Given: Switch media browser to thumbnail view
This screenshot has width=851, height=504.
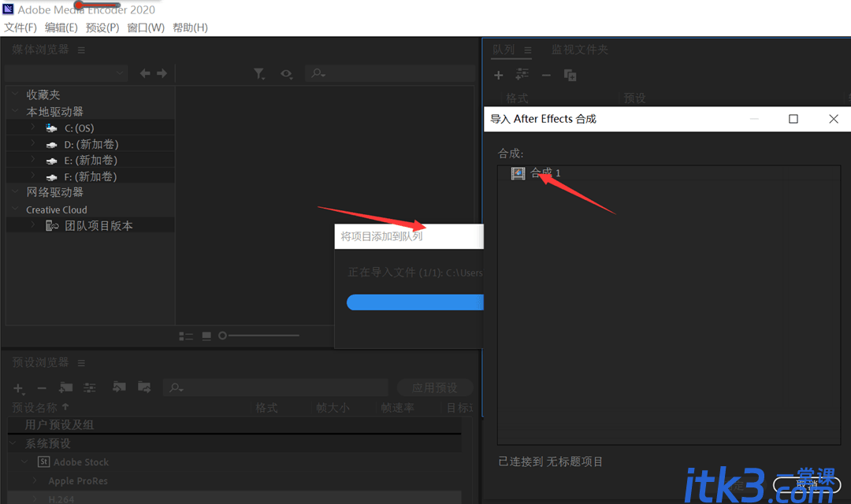Looking at the screenshot, I should coord(206,336).
